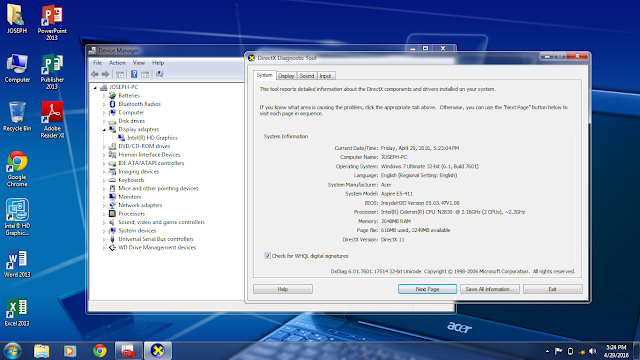Image resolution: width=640 pixels, height=360 pixels.
Task: Click the volume speaker tray icon
Action: [x=593, y=351]
